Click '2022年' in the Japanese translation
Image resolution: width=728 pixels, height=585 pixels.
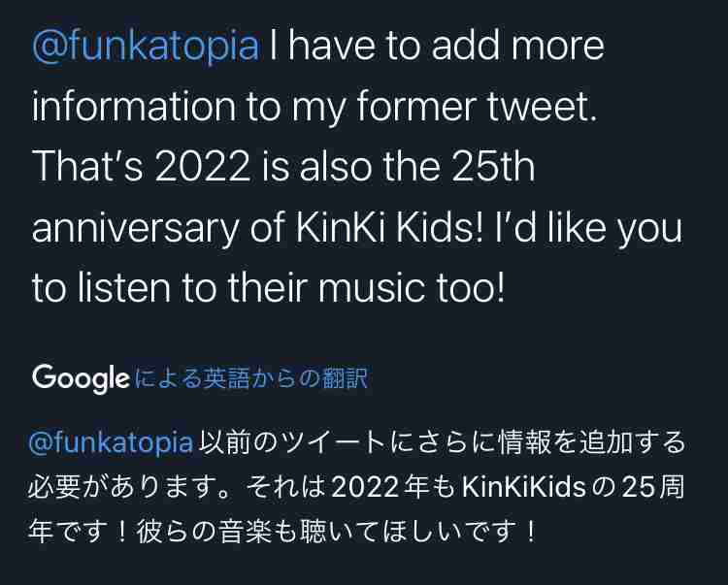click(x=380, y=488)
